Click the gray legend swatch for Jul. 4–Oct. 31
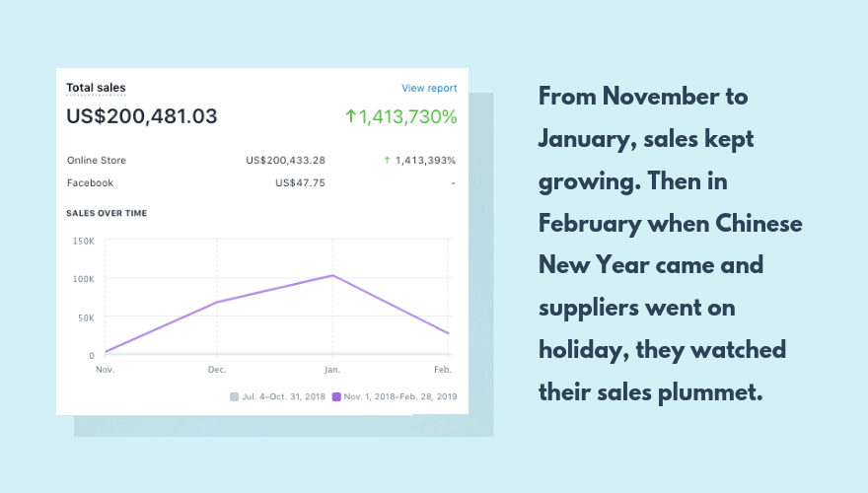The image size is (868, 493). click(234, 396)
